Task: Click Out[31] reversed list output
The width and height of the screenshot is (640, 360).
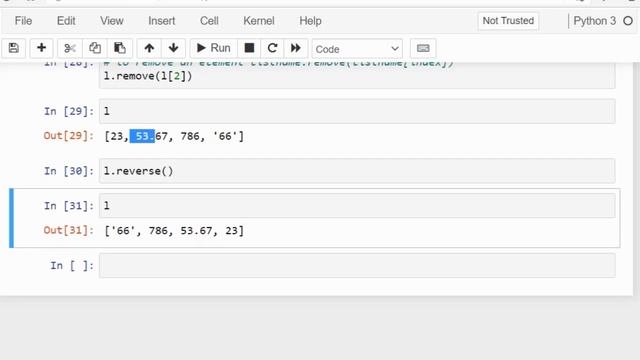Action: pos(174,231)
